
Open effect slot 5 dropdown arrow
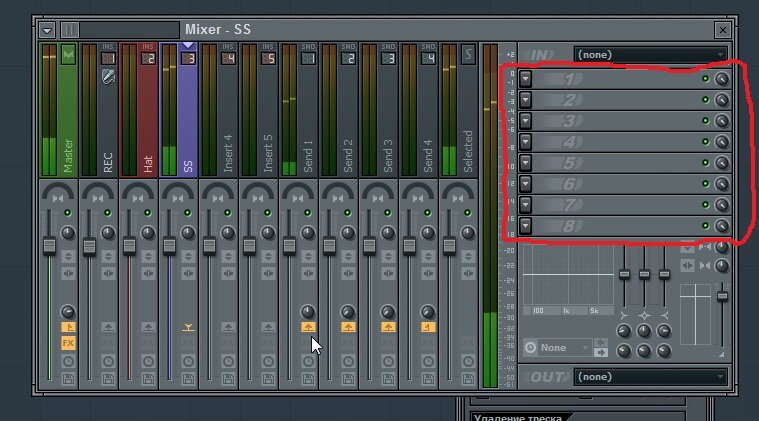526,163
